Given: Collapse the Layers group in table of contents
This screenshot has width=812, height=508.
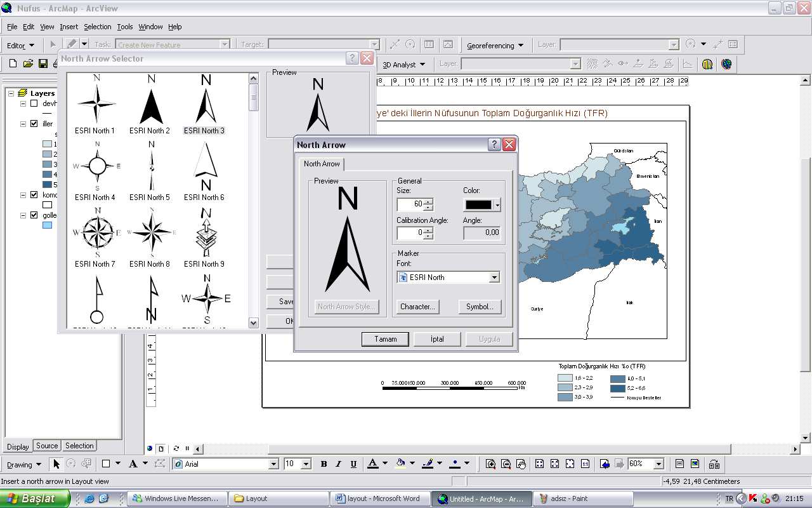Looking at the screenshot, I should (11, 93).
